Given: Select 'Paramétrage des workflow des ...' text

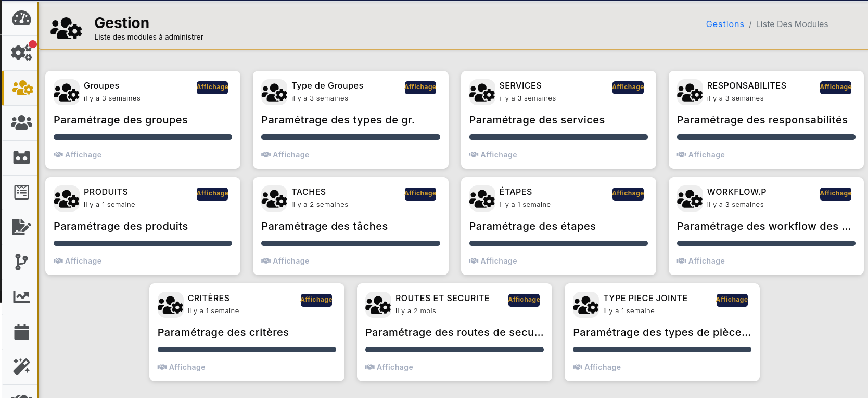Looking at the screenshot, I should tap(764, 226).
